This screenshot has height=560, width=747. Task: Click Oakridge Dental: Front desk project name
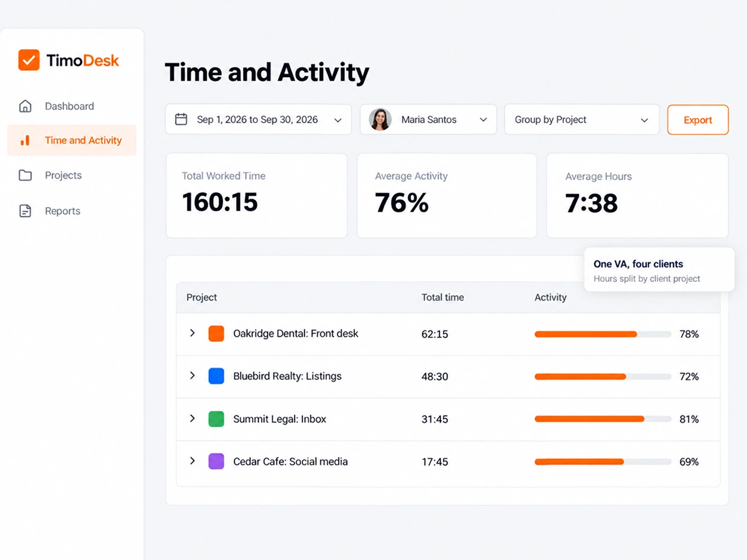point(296,333)
